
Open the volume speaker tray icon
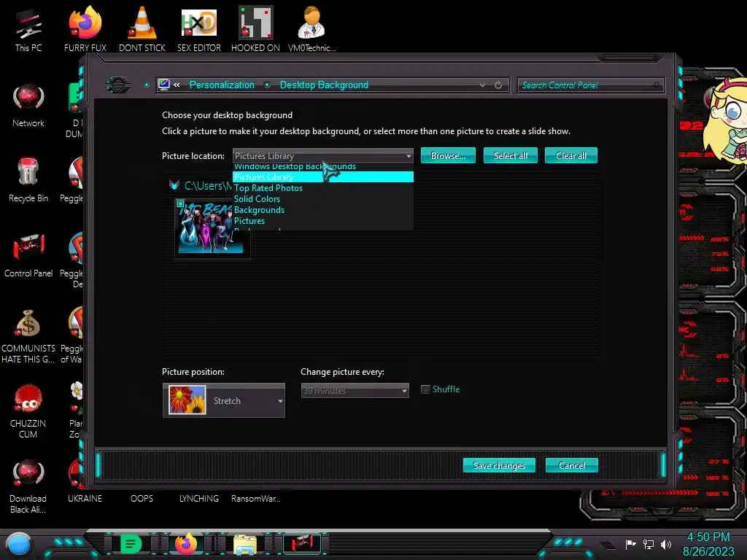[x=666, y=544]
